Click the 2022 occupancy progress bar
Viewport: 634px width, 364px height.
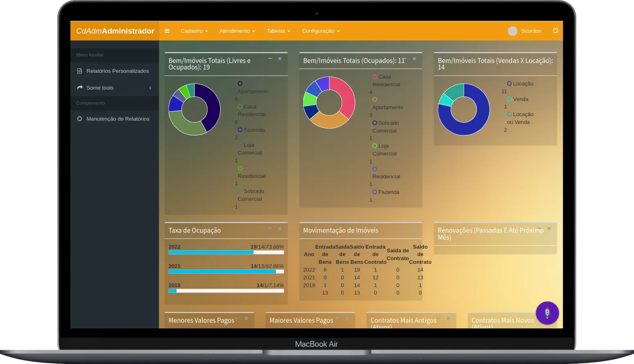pyautogui.click(x=226, y=252)
